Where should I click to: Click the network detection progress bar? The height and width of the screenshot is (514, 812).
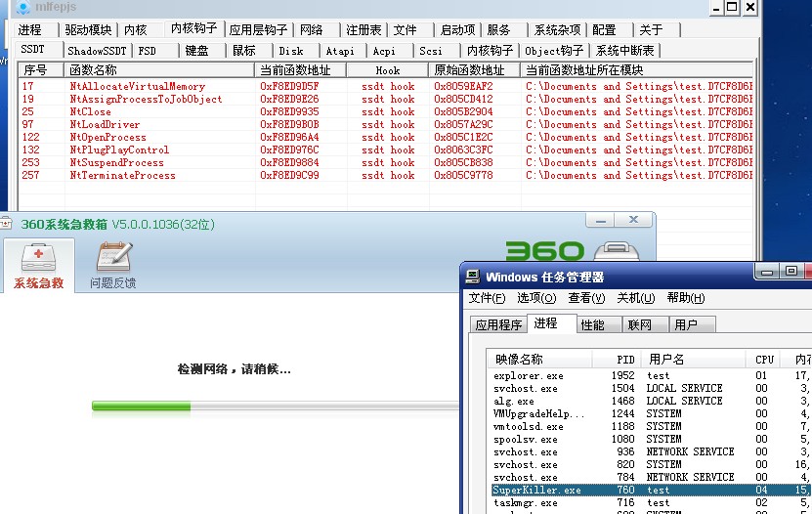pos(275,407)
